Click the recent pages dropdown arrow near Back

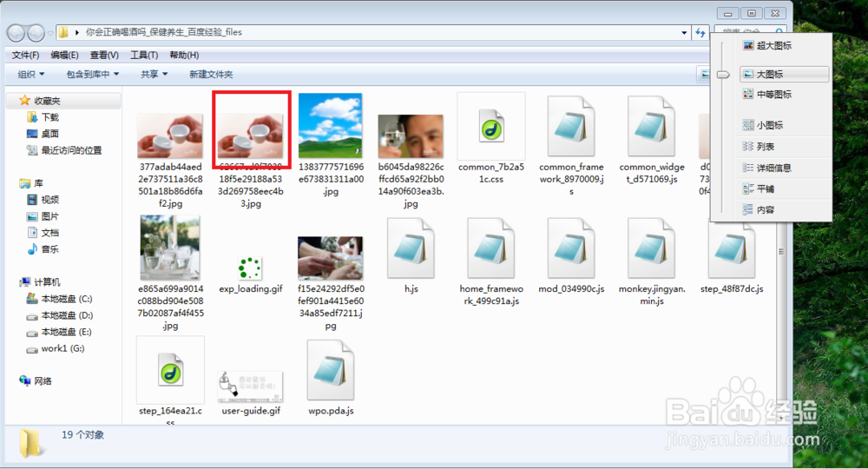click(x=50, y=33)
